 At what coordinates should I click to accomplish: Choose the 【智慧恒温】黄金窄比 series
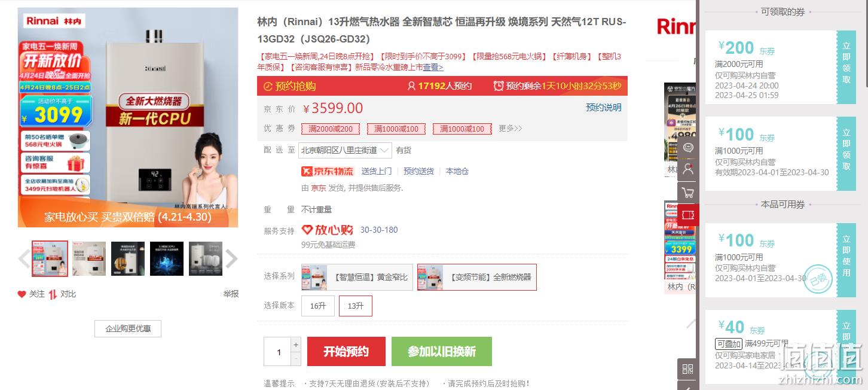click(357, 277)
